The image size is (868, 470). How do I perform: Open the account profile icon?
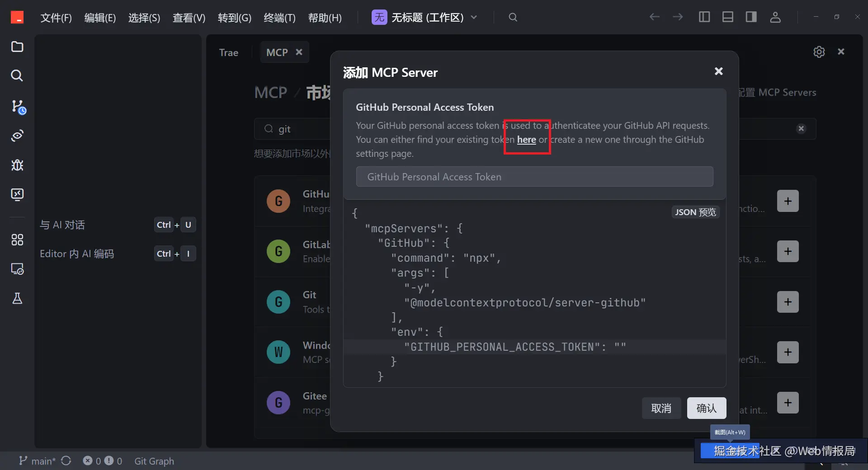pos(775,17)
